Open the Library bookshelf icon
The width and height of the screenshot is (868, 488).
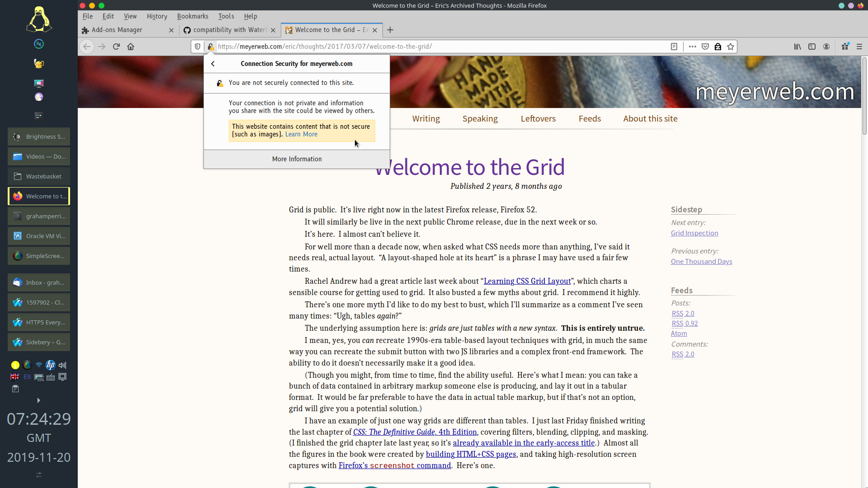click(x=797, y=47)
